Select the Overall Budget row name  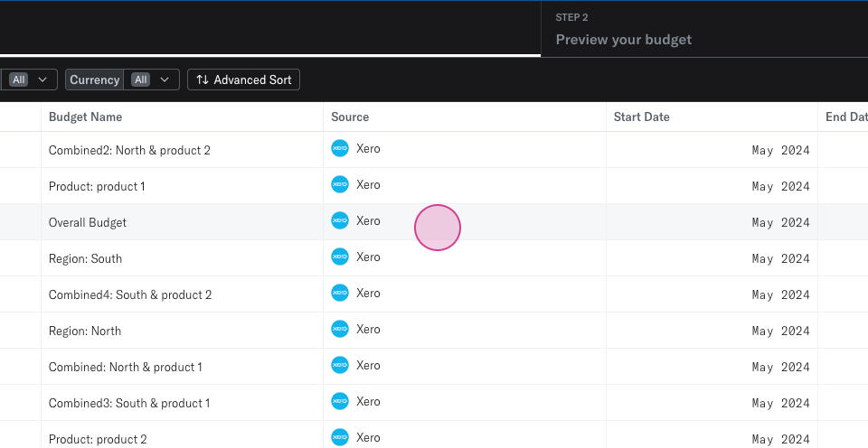click(x=88, y=222)
